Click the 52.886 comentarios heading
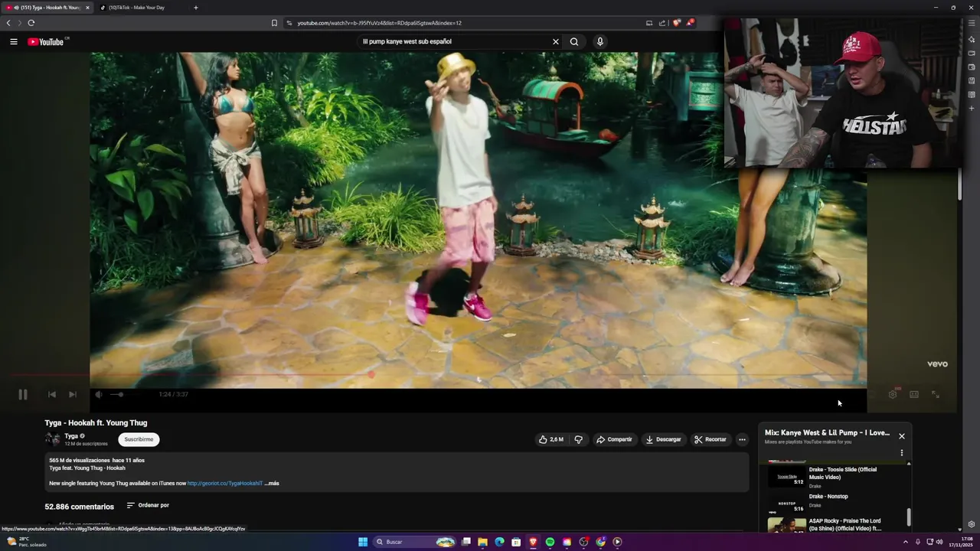The height and width of the screenshot is (551, 980). (x=80, y=507)
